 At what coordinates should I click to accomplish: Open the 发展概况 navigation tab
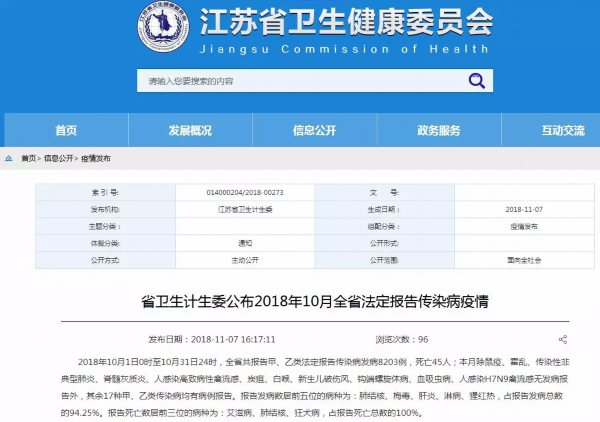pyautogui.click(x=190, y=130)
